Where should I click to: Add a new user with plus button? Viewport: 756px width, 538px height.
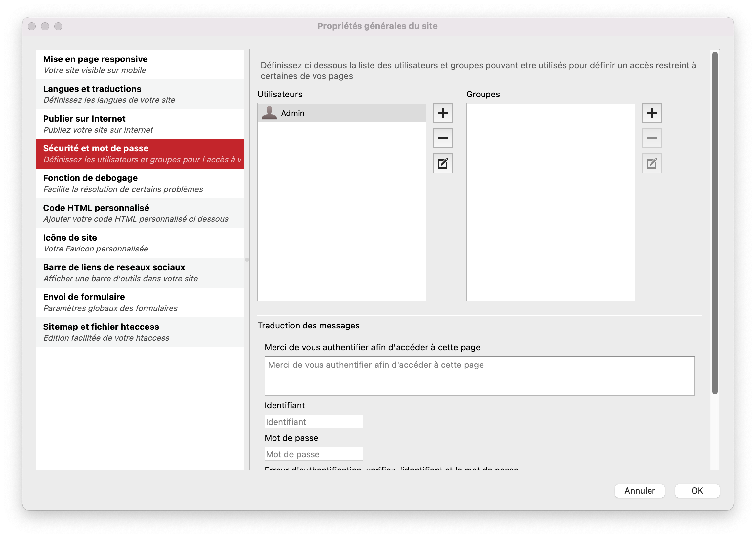[x=443, y=113]
